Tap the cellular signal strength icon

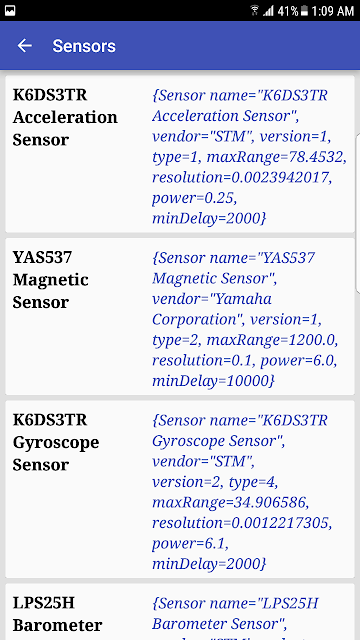click(268, 11)
